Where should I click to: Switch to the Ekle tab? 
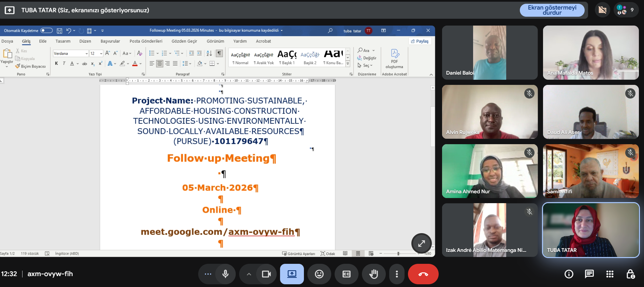tap(43, 41)
